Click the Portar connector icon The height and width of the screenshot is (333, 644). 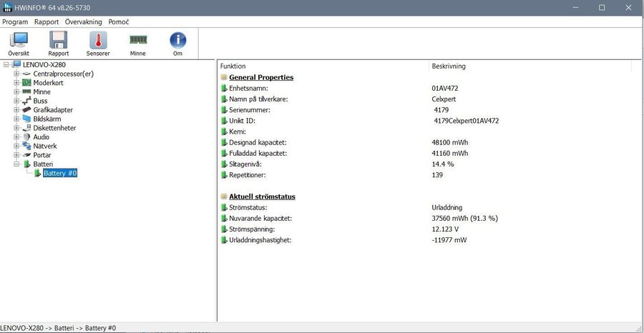click(26, 155)
